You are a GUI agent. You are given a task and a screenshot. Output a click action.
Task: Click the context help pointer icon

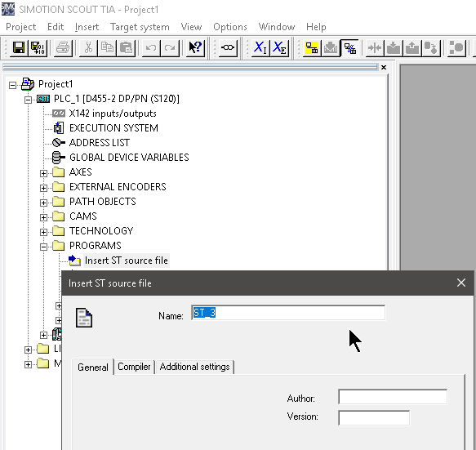point(195,47)
